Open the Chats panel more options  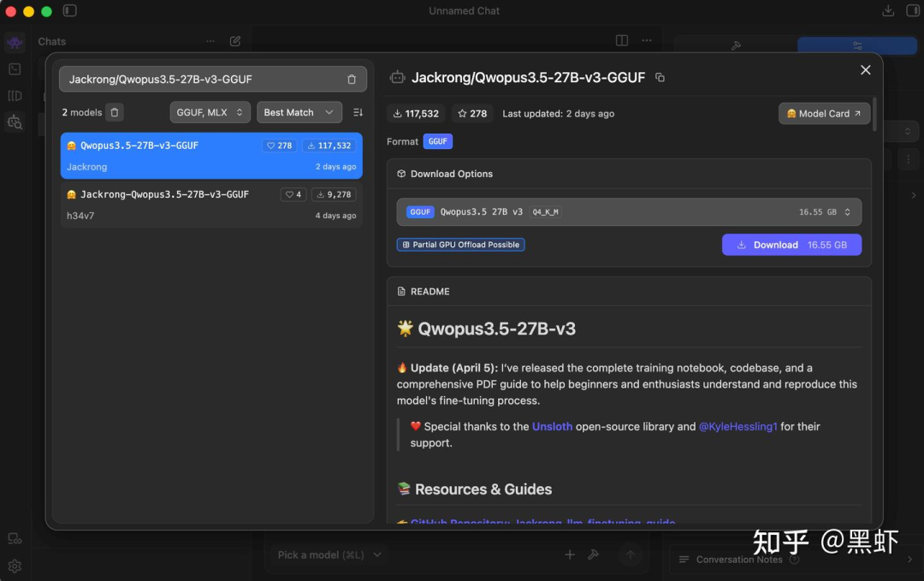210,41
